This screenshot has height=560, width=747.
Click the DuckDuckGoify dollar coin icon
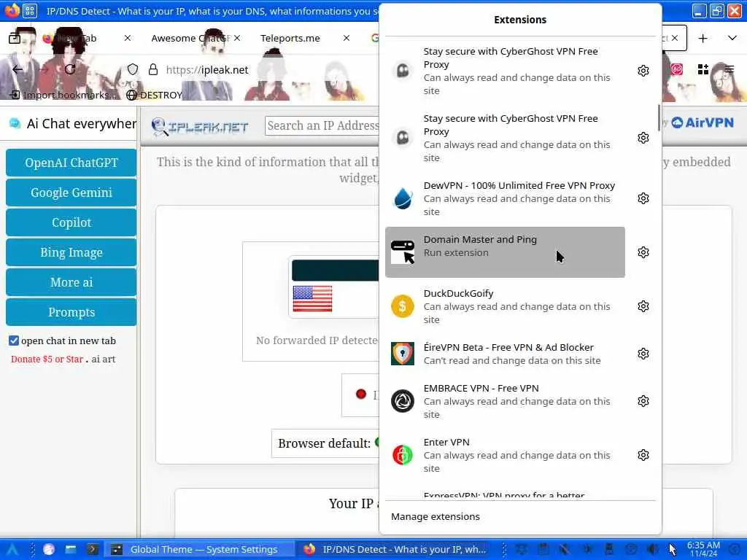pos(403,306)
